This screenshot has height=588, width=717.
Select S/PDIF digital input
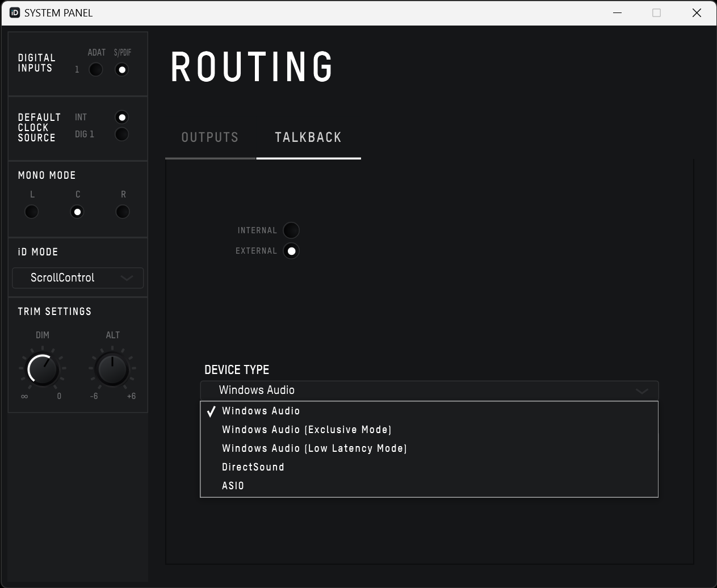tap(121, 70)
